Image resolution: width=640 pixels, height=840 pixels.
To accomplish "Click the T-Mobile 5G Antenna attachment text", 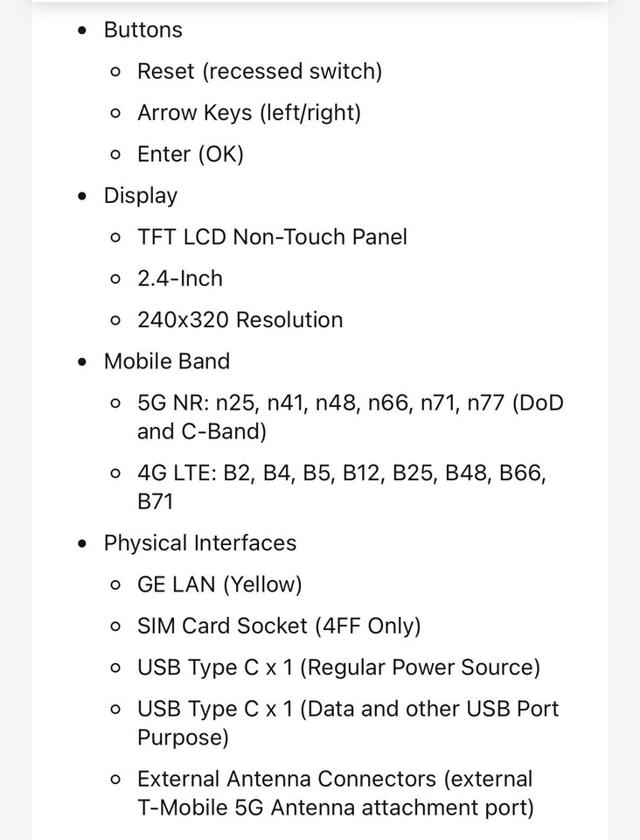I will point(336,808).
